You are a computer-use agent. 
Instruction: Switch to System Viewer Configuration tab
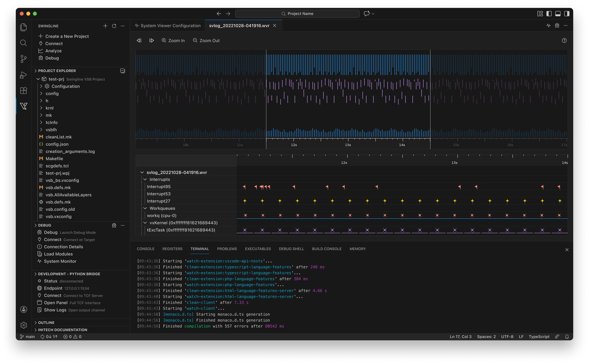tap(168, 26)
